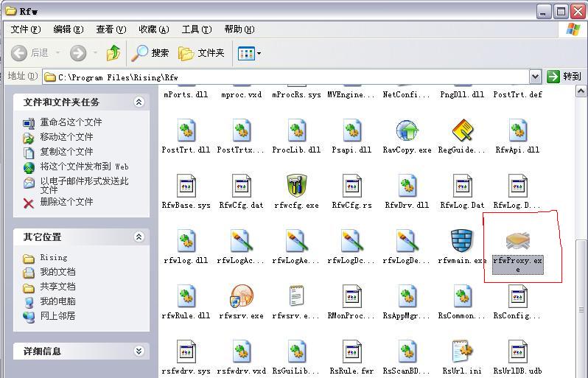Select the rfwmain.exe firewall shield icon
This screenshot has width=588, height=378.
(x=462, y=240)
